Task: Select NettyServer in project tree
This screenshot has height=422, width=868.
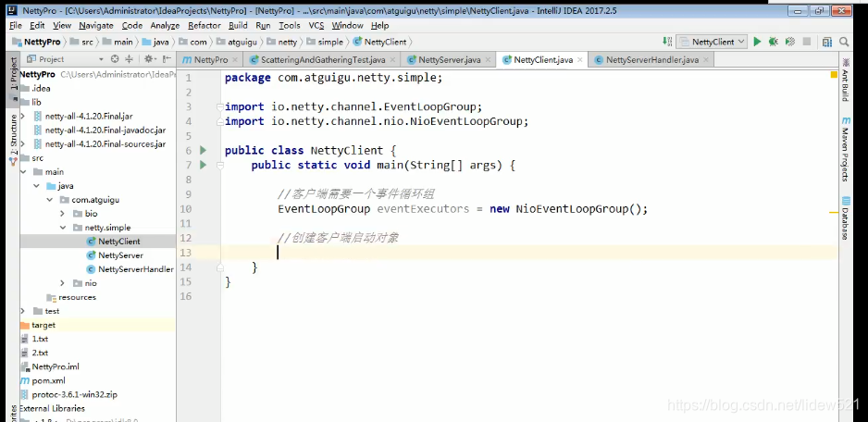Action: (120, 255)
